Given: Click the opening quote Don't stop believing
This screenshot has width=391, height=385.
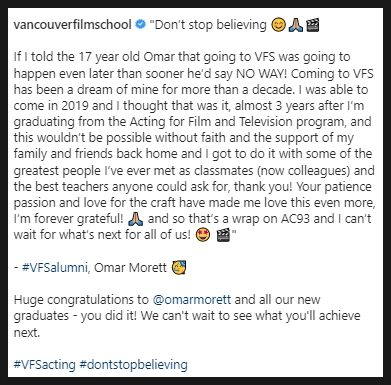Looking at the screenshot, I should click(x=207, y=25).
